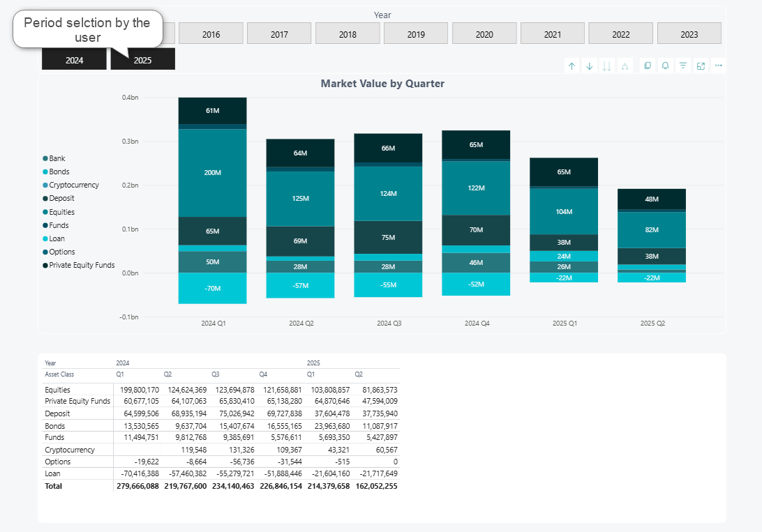The height and width of the screenshot is (532, 762).
Task: Click the Copy visual icon
Action: pyautogui.click(x=648, y=66)
